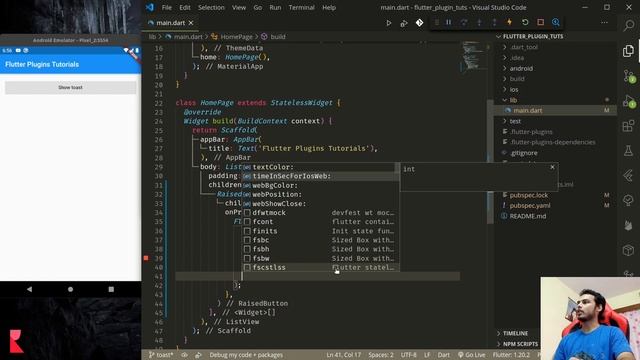Screen dimensions: 640x360
Task: Open the .gitignore file
Action: pos(524,153)
